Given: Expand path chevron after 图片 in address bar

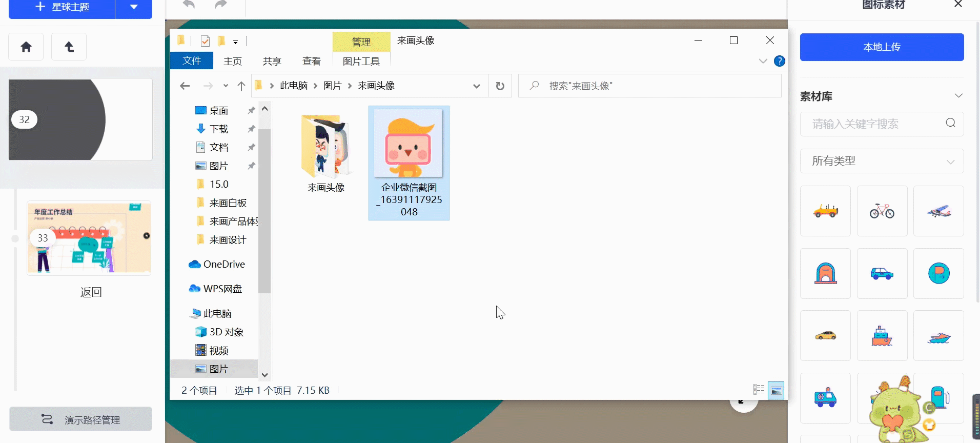Looking at the screenshot, I should 350,86.
